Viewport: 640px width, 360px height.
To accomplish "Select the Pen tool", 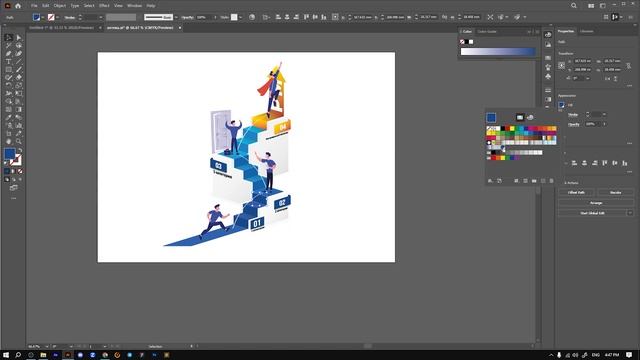I will tap(9, 53).
